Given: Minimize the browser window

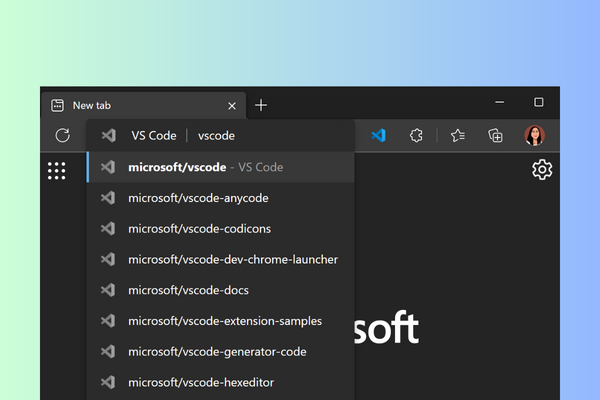Looking at the screenshot, I should (x=499, y=102).
